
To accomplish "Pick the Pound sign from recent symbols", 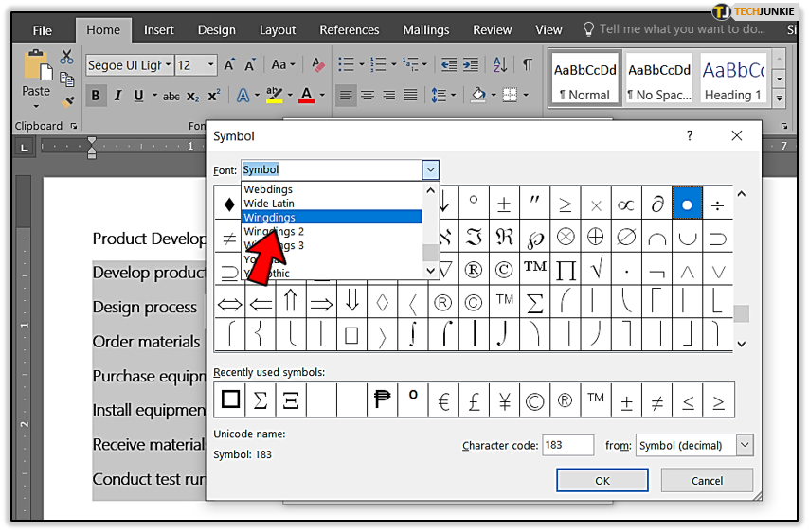I will [475, 400].
